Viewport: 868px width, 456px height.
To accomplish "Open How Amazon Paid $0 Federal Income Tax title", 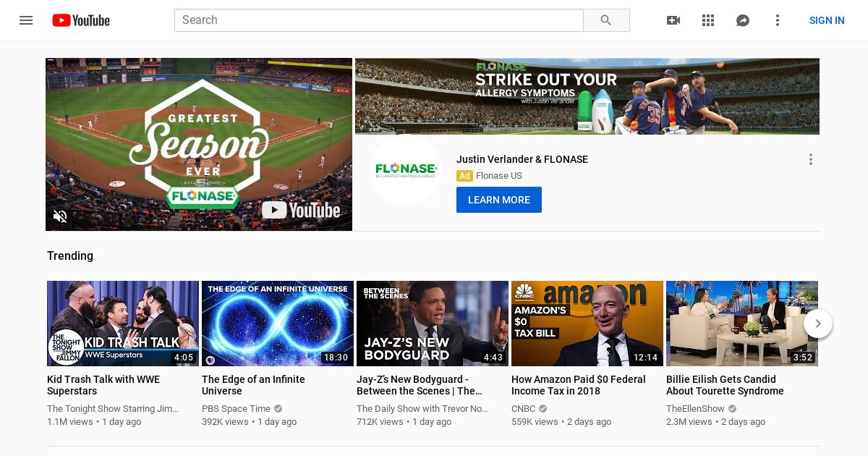I will point(579,385).
